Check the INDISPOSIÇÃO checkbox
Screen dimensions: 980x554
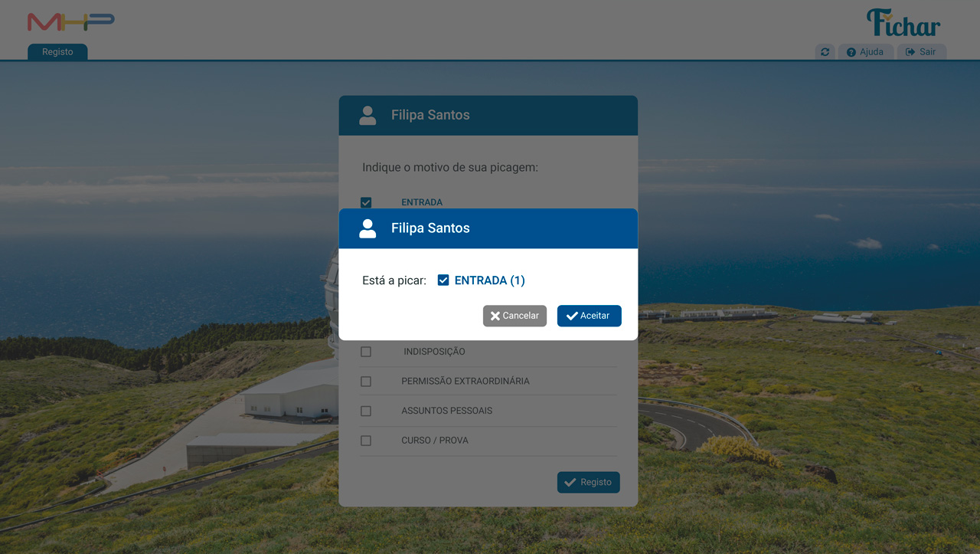366,352
